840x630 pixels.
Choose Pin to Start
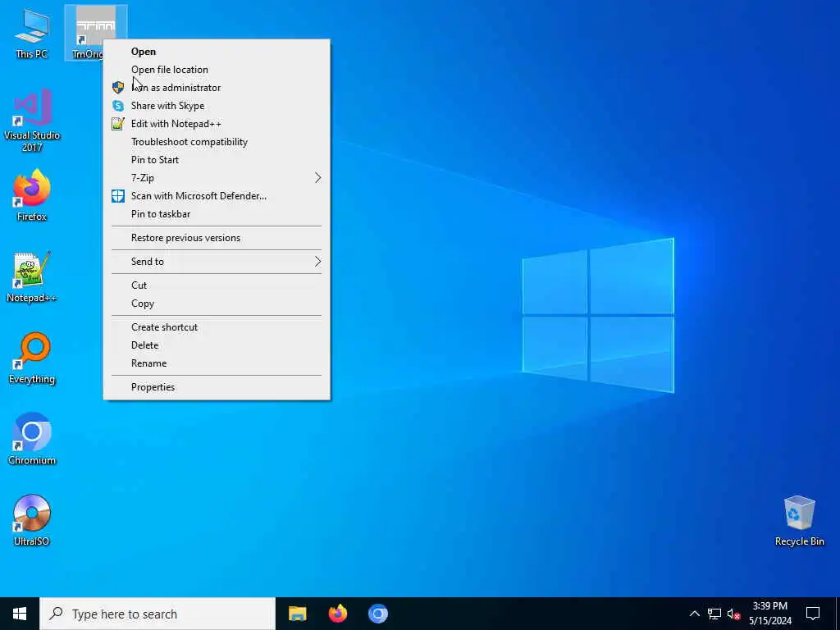click(x=217, y=160)
